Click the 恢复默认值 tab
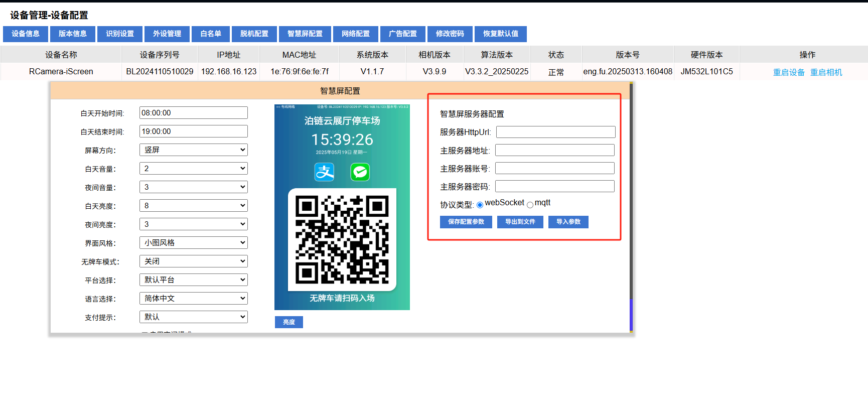 501,34
